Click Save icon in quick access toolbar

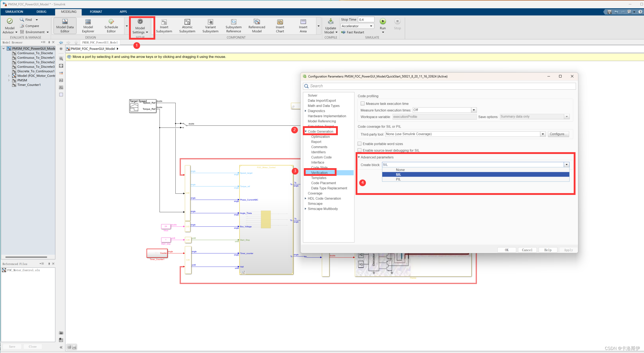pyautogui.click(x=609, y=12)
